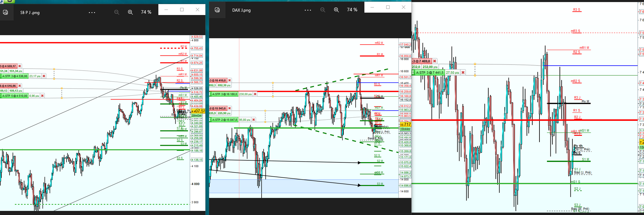Screen dimensions: 644x215
Task: Click the Photos app icon beside S§ P J .png
Action: (5, 12)
